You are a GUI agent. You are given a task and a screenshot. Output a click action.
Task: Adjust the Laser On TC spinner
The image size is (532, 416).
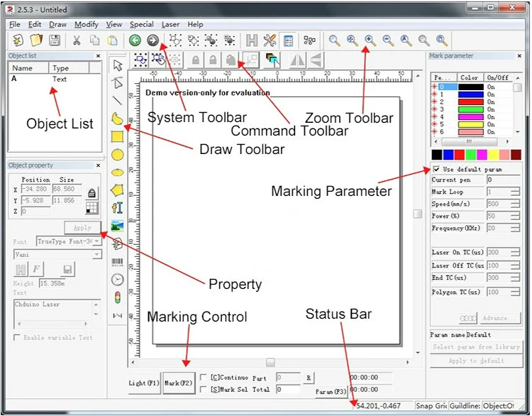[515, 252]
